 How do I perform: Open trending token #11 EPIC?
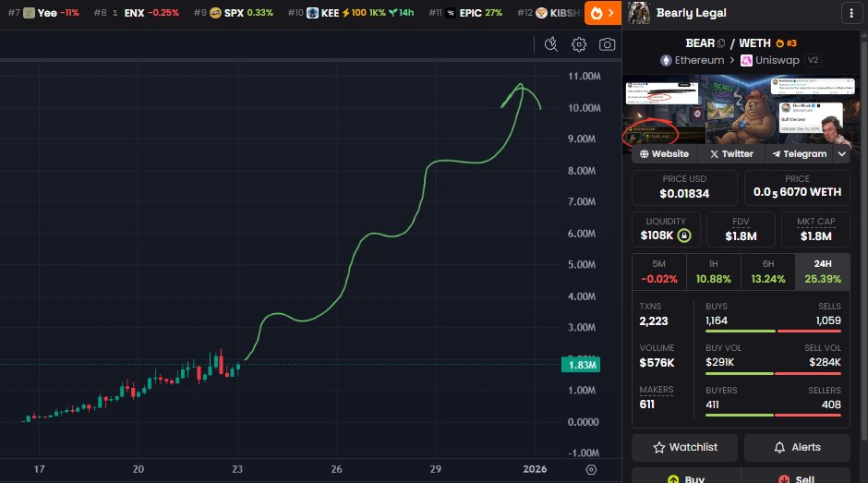(x=465, y=13)
